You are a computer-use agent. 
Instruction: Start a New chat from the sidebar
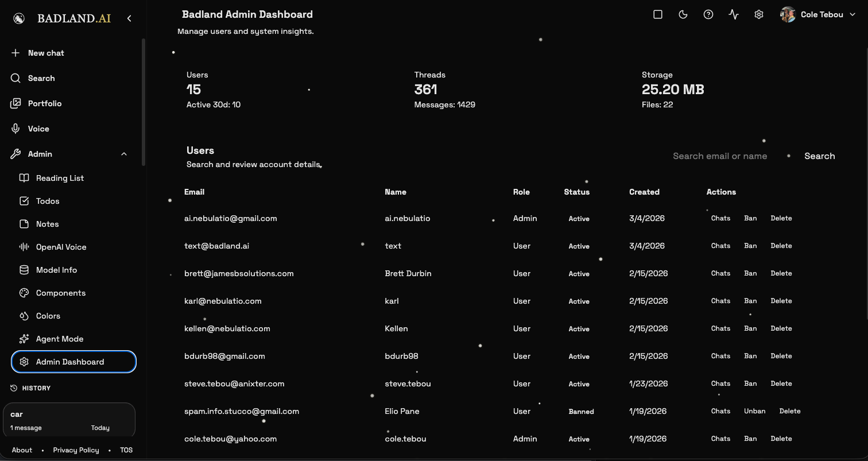[x=46, y=53]
